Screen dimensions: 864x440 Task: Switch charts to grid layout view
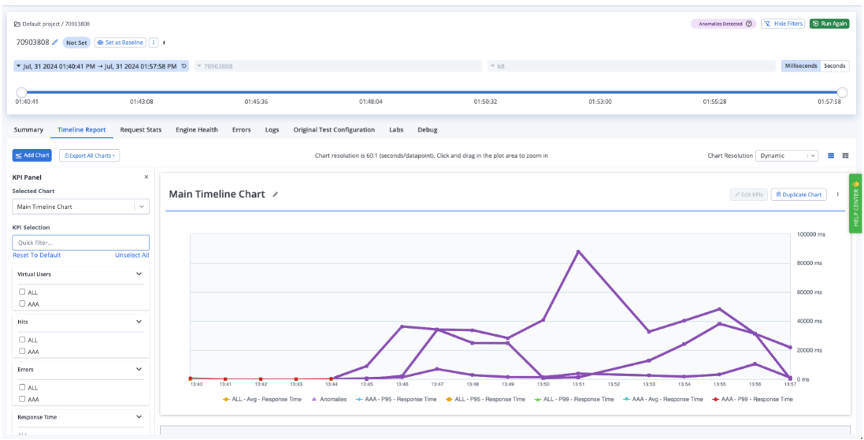845,156
